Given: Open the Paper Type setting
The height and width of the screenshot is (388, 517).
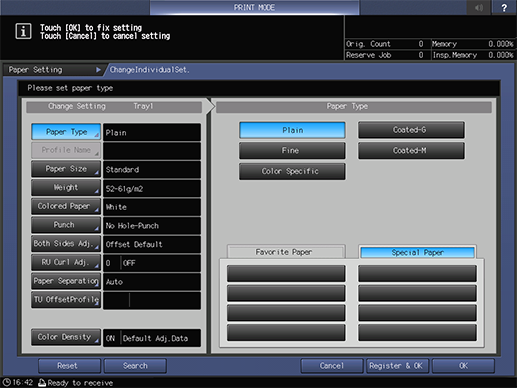Looking at the screenshot, I should (x=66, y=132).
